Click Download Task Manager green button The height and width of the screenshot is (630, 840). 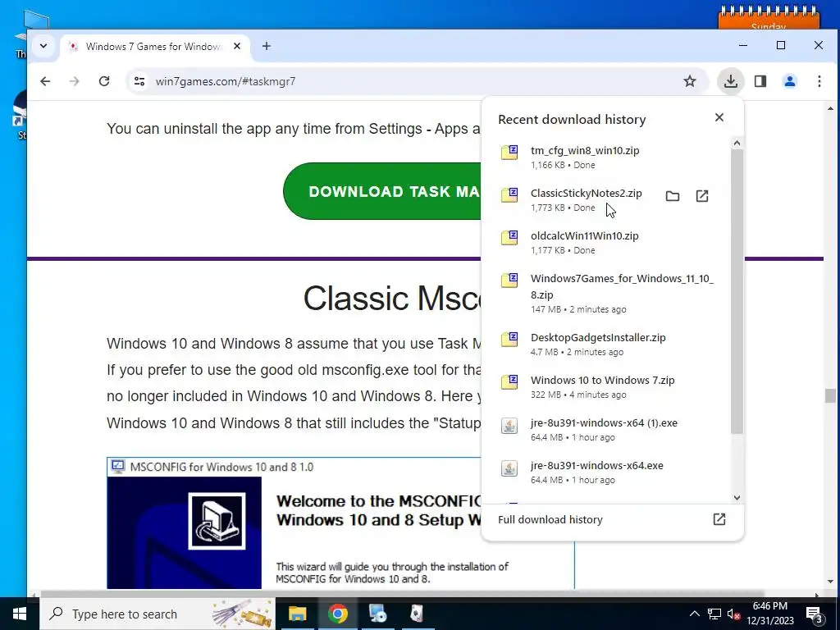[382, 191]
